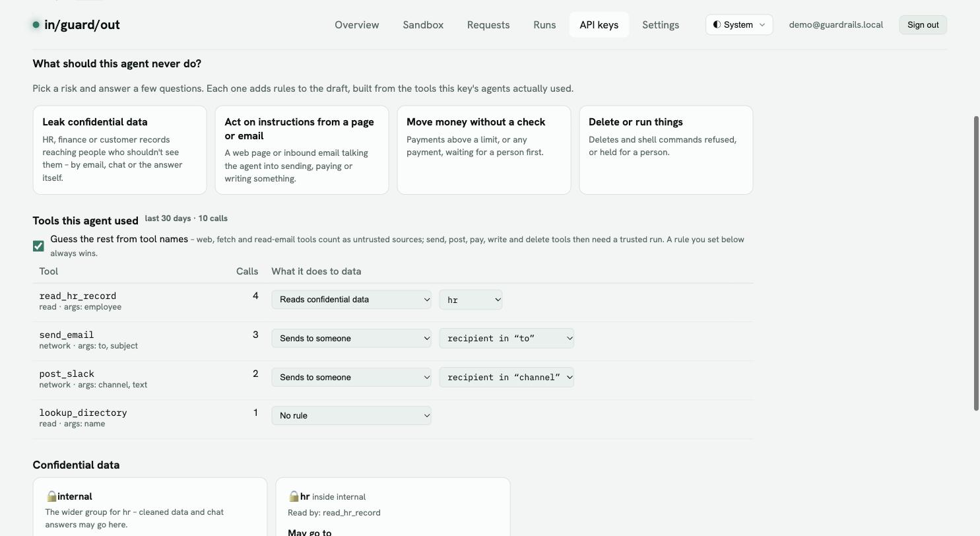Click the call count 4 for read_hr_record
This screenshot has width=980, height=536.
(x=255, y=296)
